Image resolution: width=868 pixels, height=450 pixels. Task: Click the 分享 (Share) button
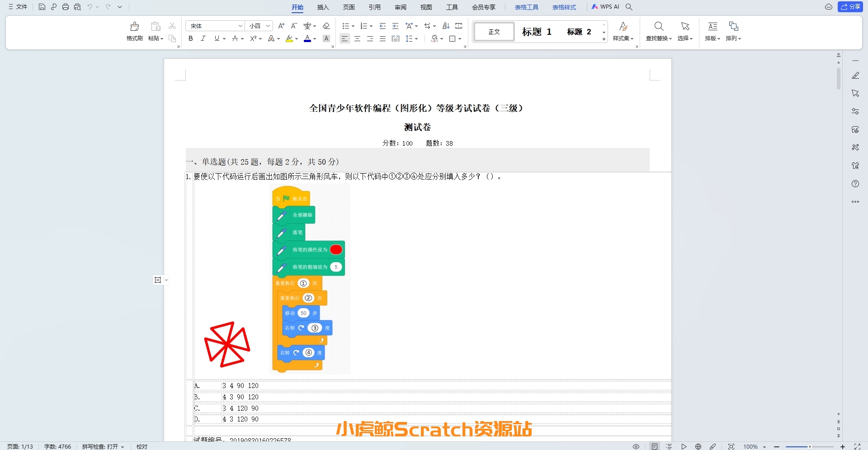pyautogui.click(x=850, y=7)
